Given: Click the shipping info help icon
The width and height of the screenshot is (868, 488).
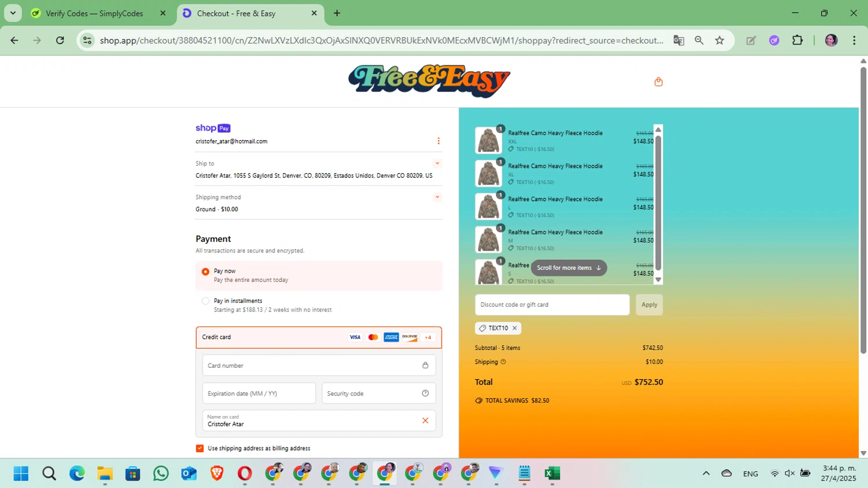Looking at the screenshot, I should click(503, 362).
